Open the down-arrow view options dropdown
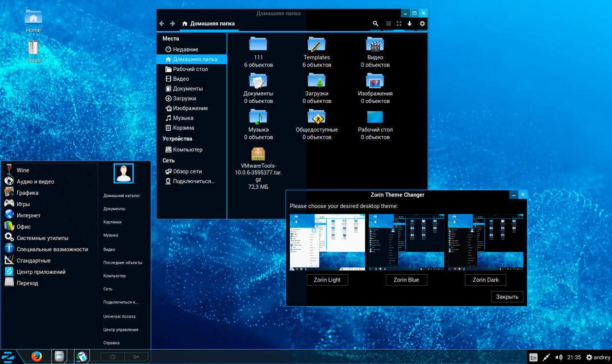 (410, 23)
